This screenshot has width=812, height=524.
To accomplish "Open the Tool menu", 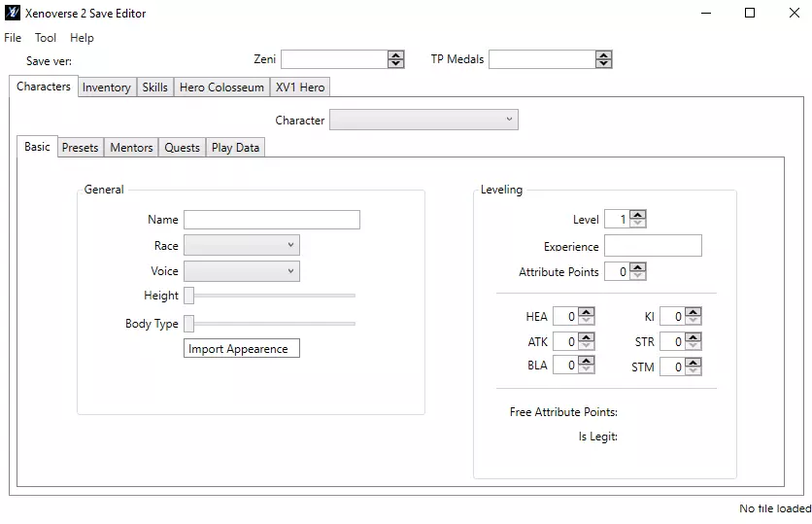I will click(x=46, y=38).
